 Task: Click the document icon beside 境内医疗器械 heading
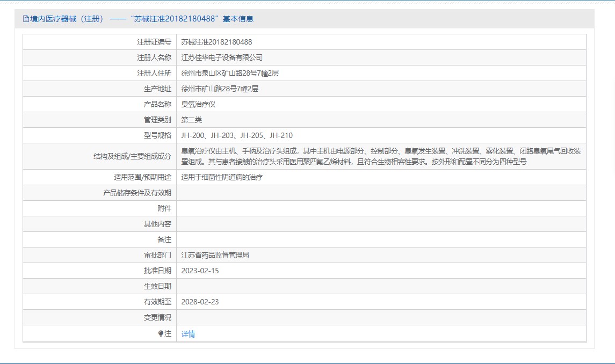tap(26, 19)
